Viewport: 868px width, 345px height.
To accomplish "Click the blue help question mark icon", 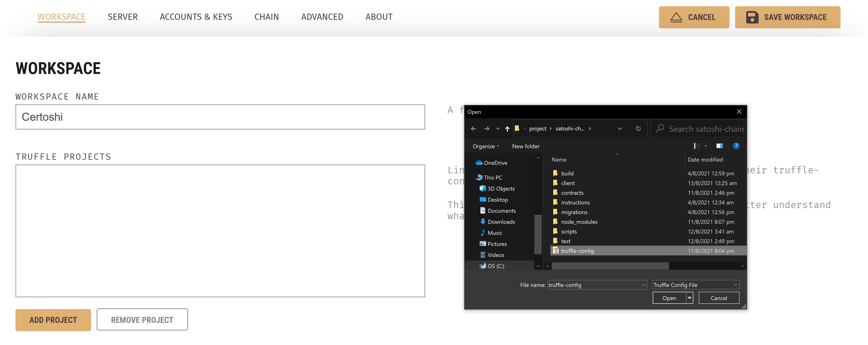I will coord(736,146).
